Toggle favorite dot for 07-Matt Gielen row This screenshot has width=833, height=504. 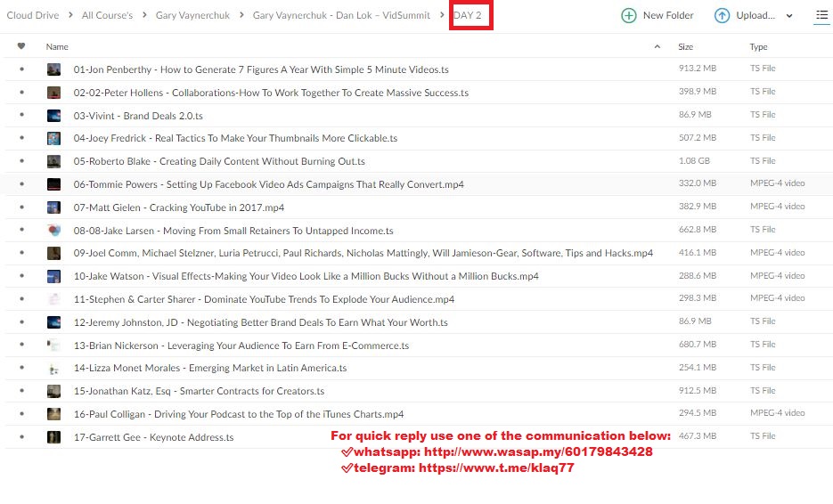(x=21, y=207)
